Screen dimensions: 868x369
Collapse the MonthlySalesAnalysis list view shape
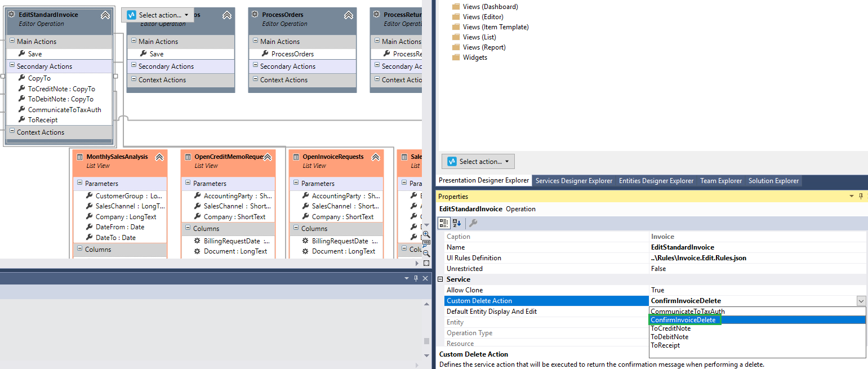coord(159,157)
